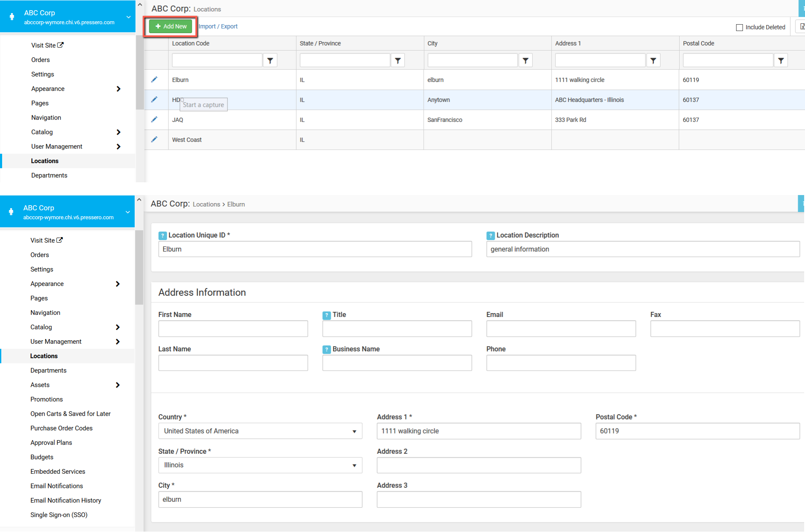Open Promotions in the sidebar
Image resolution: width=805 pixels, height=532 pixels.
[x=47, y=399]
